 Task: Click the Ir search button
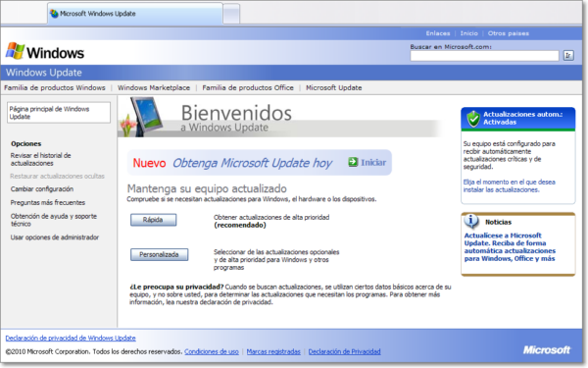click(x=568, y=56)
